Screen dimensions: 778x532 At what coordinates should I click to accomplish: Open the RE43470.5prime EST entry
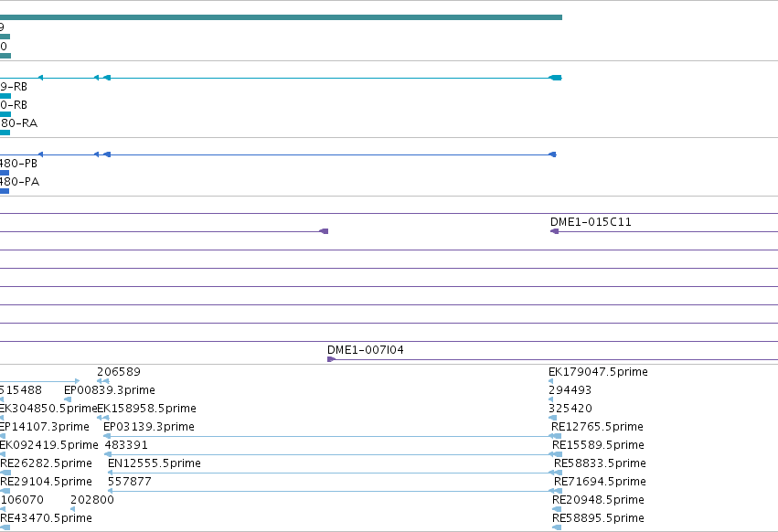(46, 518)
